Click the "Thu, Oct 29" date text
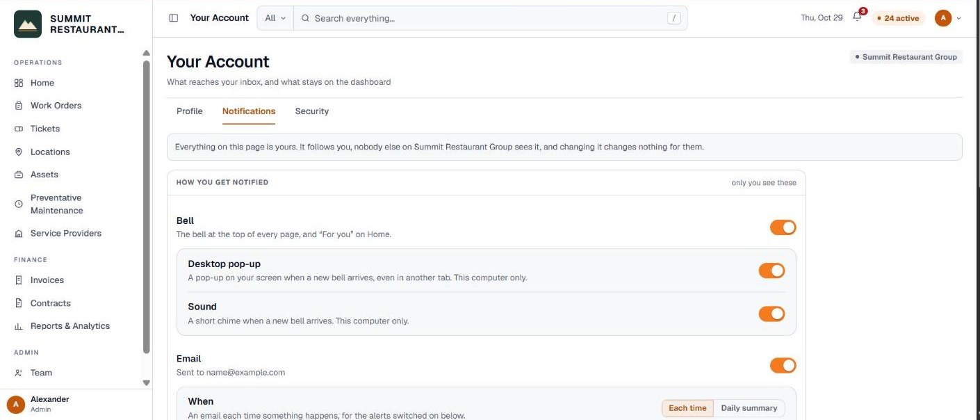 [x=822, y=18]
